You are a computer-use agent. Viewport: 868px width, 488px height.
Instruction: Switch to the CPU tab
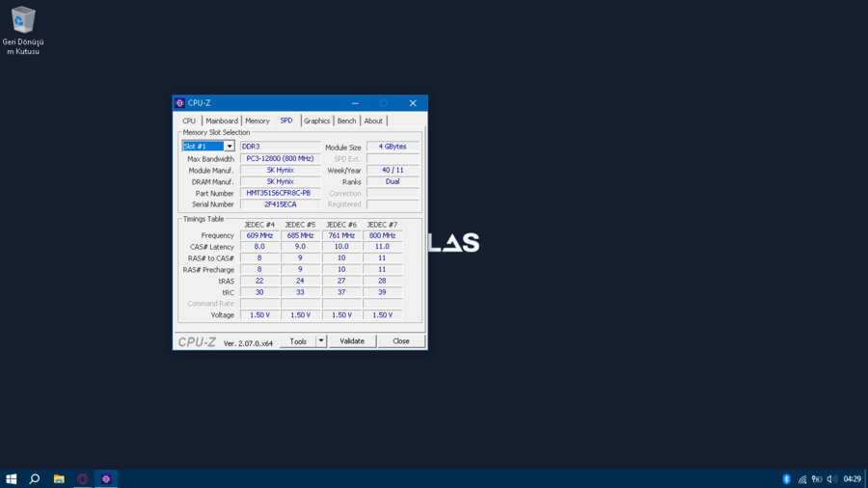pyautogui.click(x=189, y=121)
